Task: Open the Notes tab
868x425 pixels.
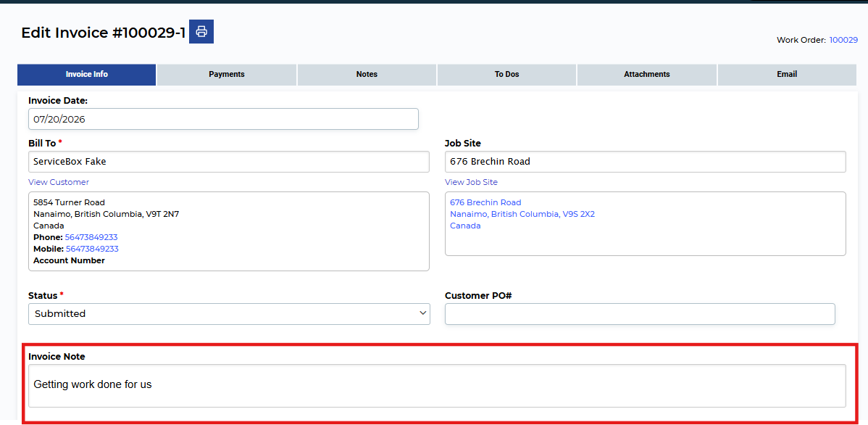Action: 367,74
